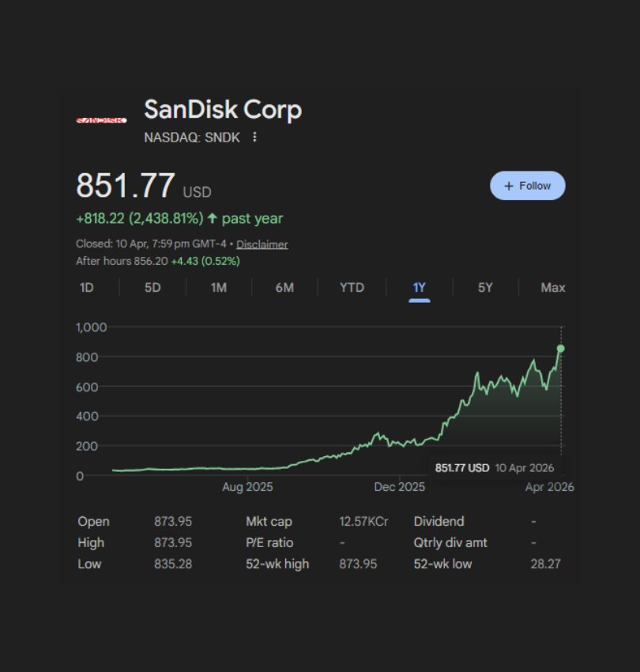Click the SanDisk Corp heading

tap(223, 110)
